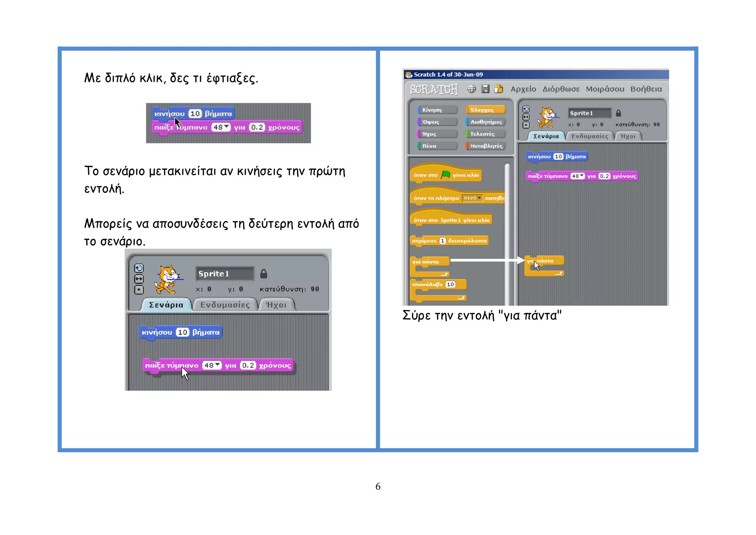Click rotate-freely style icon in full Scratch window
The image size is (756, 535).
pos(526,109)
